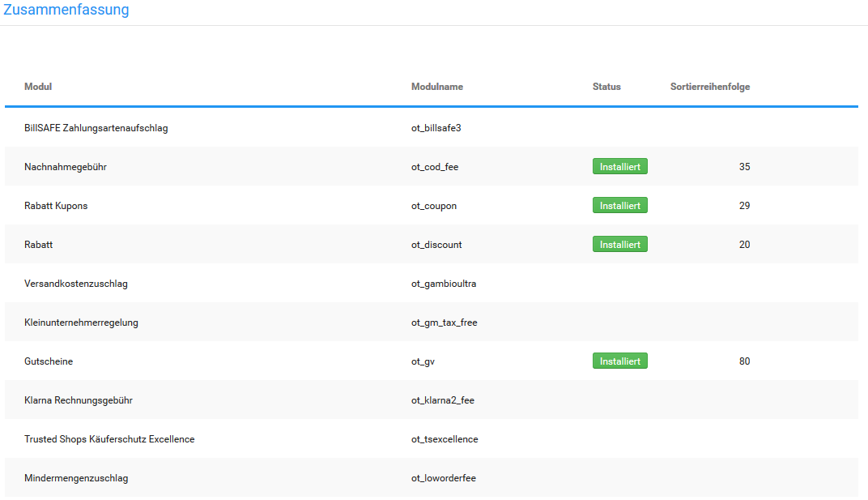Select the Versandkostenzuschlag module row
This screenshot has height=500, width=868.
click(76, 284)
